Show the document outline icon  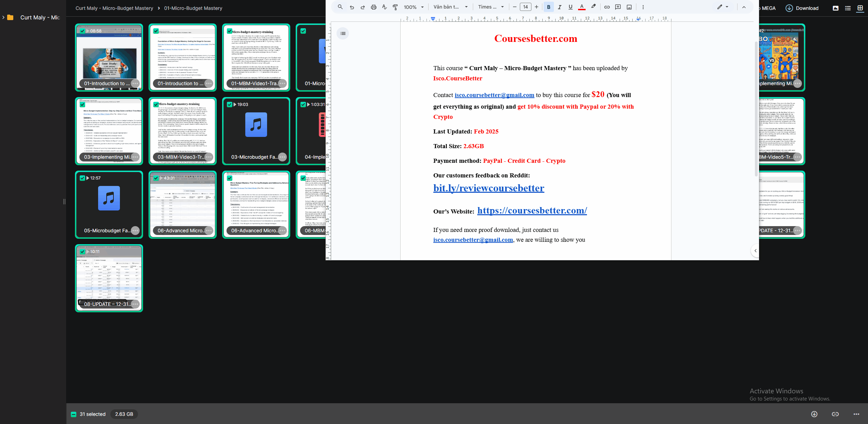point(343,33)
